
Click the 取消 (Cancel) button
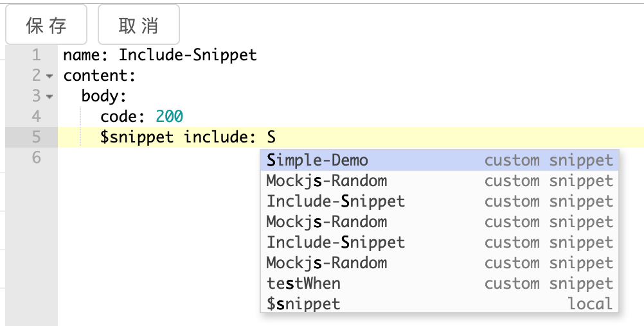click(138, 26)
